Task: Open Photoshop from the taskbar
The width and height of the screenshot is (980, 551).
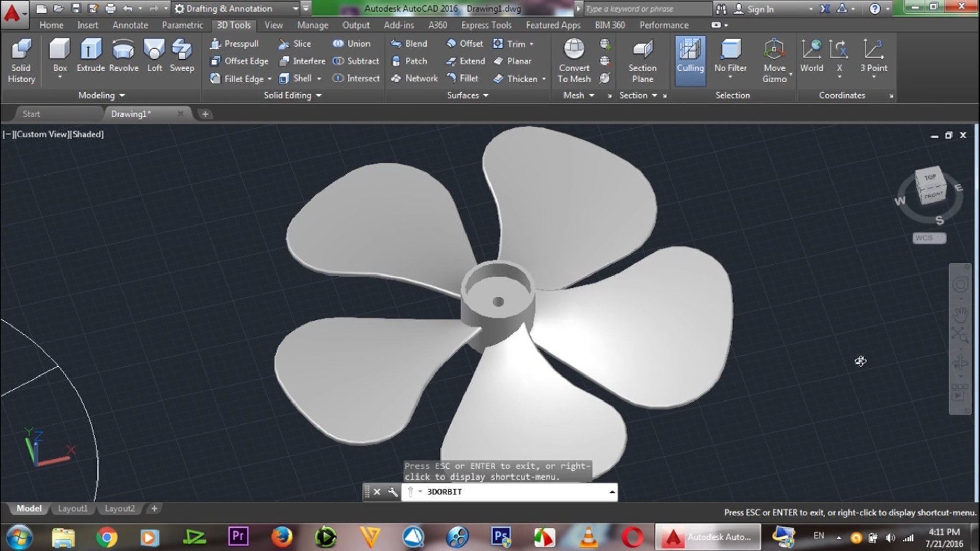Action: pyautogui.click(x=501, y=537)
